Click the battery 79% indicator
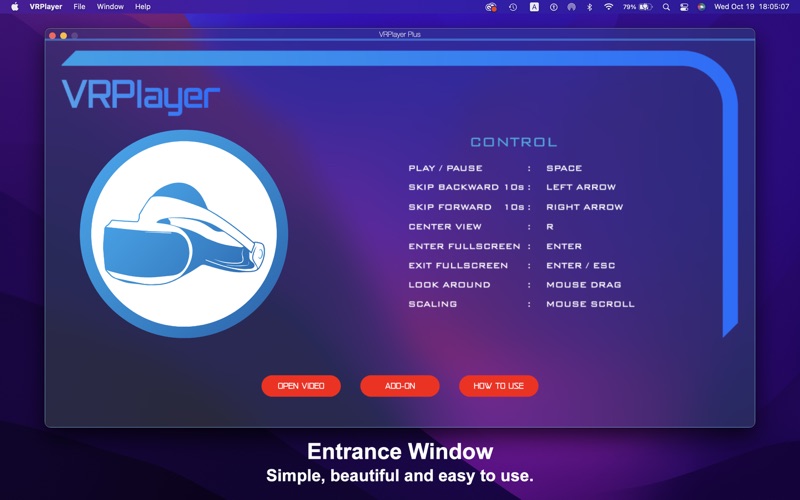 [638, 7]
